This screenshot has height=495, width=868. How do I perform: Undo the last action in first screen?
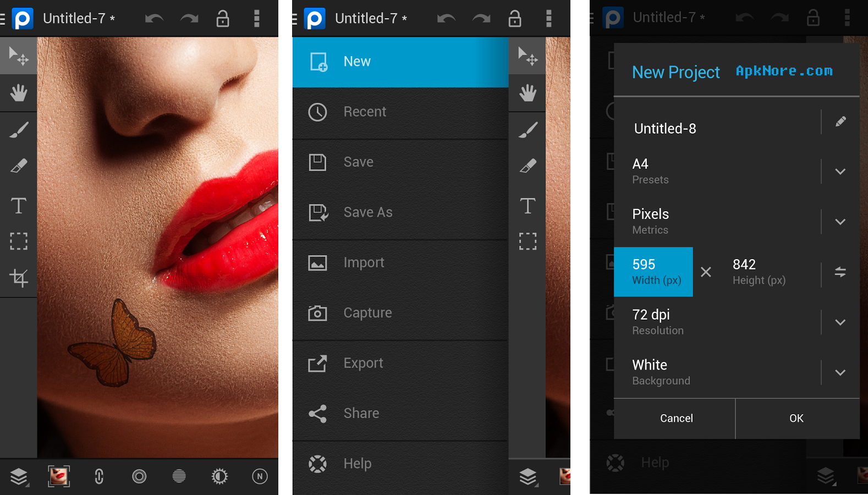pyautogui.click(x=154, y=19)
